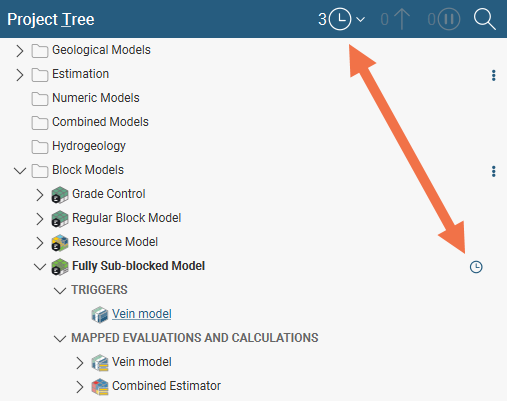Select the Combined Estimator evaluation icon
The height and width of the screenshot is (401, 507).
(100, 387)
